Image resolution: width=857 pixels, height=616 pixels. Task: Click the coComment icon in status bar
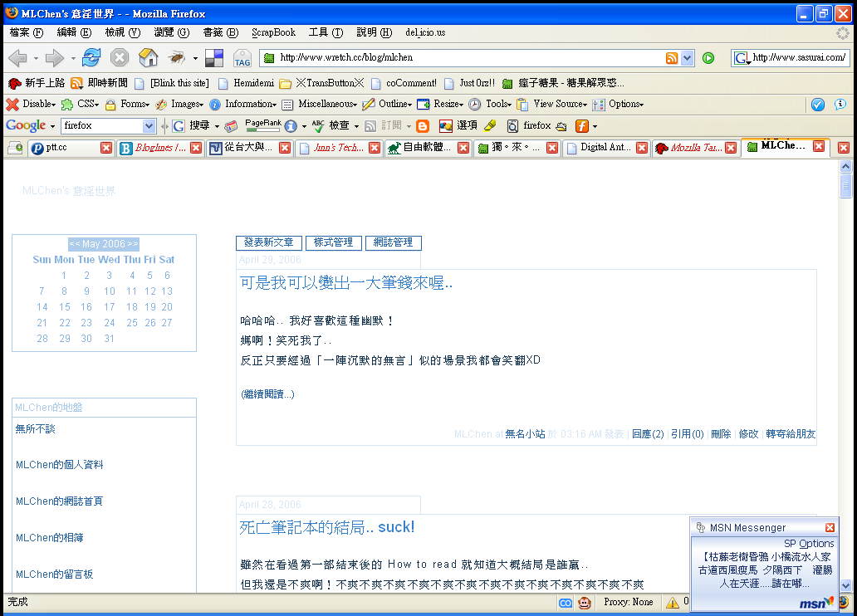[x=566, y=603]
